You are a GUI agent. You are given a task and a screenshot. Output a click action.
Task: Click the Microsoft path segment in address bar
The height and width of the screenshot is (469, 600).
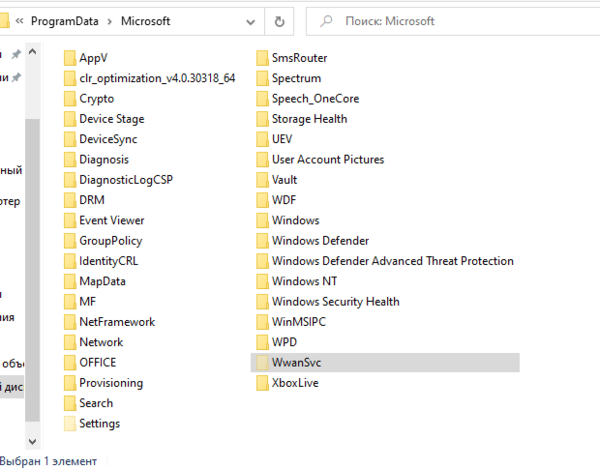146,20
